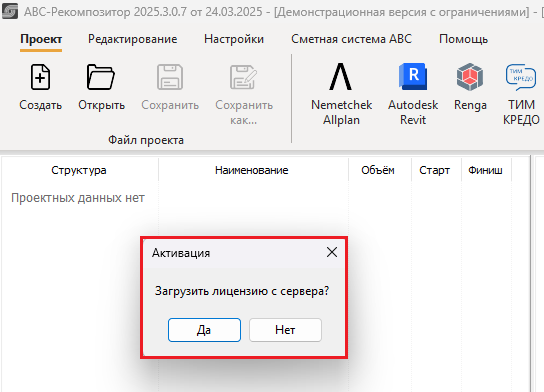Open the Сметная система ABC tab

pos(351,39)
